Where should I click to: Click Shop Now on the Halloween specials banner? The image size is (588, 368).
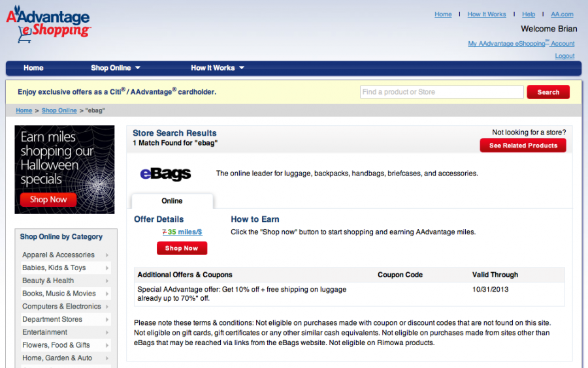[48, 200]
